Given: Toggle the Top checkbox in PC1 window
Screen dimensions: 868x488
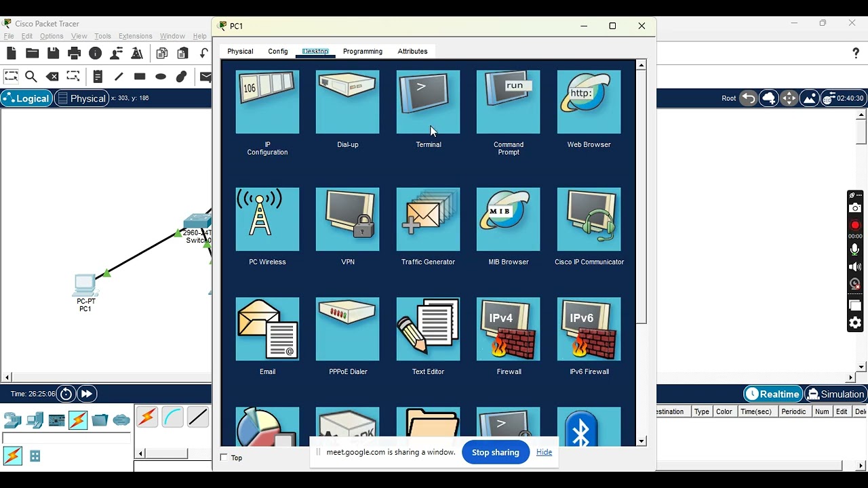Looking at the screenshot, I should (224, 457).
